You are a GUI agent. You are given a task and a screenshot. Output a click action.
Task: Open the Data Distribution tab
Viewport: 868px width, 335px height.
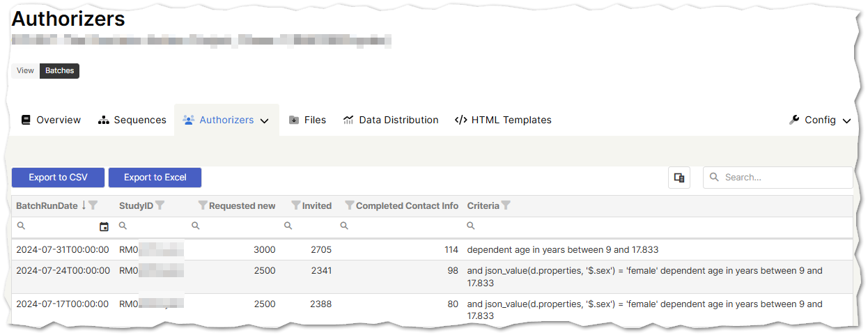(391, 120)
